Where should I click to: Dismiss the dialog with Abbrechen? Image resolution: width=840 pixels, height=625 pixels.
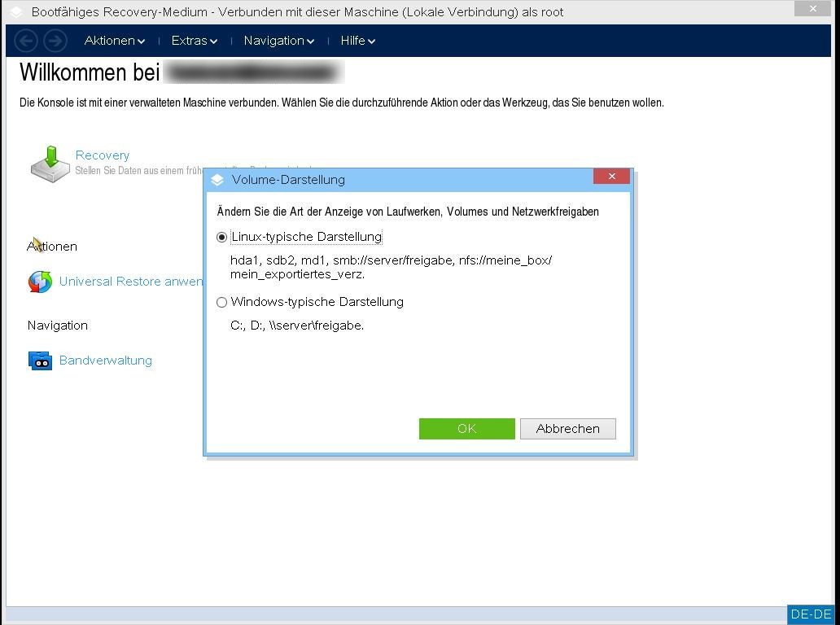[567, 429]
